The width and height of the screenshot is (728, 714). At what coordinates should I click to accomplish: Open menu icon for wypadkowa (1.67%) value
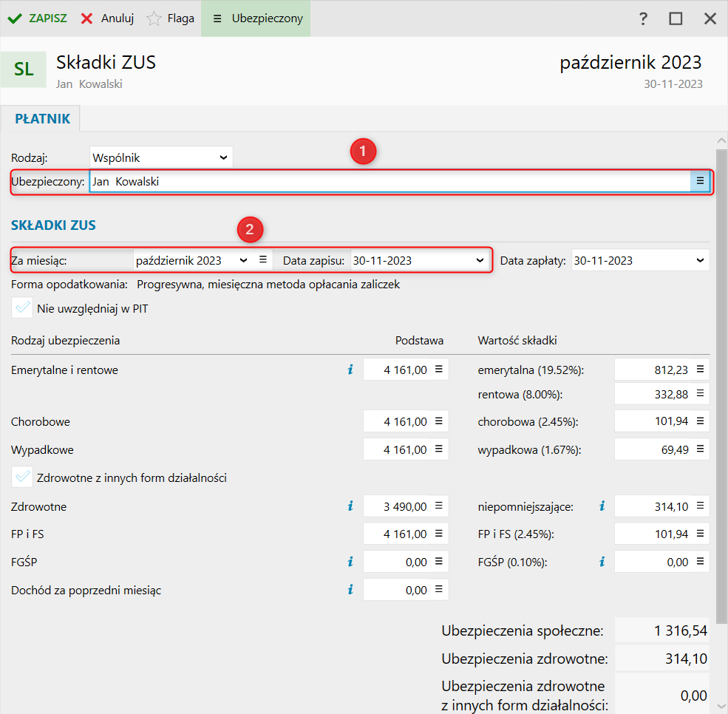700,449
